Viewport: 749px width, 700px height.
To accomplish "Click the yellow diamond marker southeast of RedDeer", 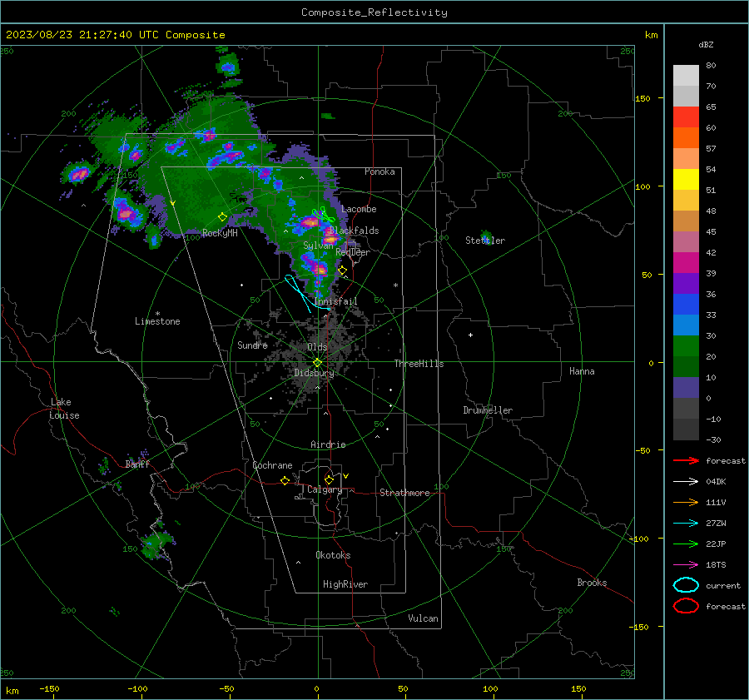I will click(342, 271).
